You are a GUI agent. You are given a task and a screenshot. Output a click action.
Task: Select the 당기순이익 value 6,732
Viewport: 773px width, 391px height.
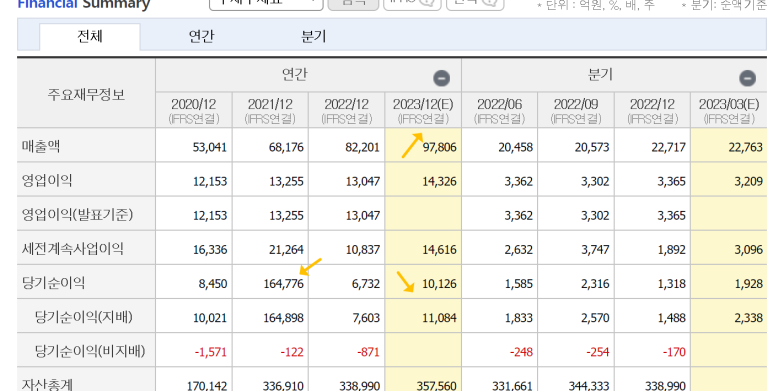click(x=366, y=284)
